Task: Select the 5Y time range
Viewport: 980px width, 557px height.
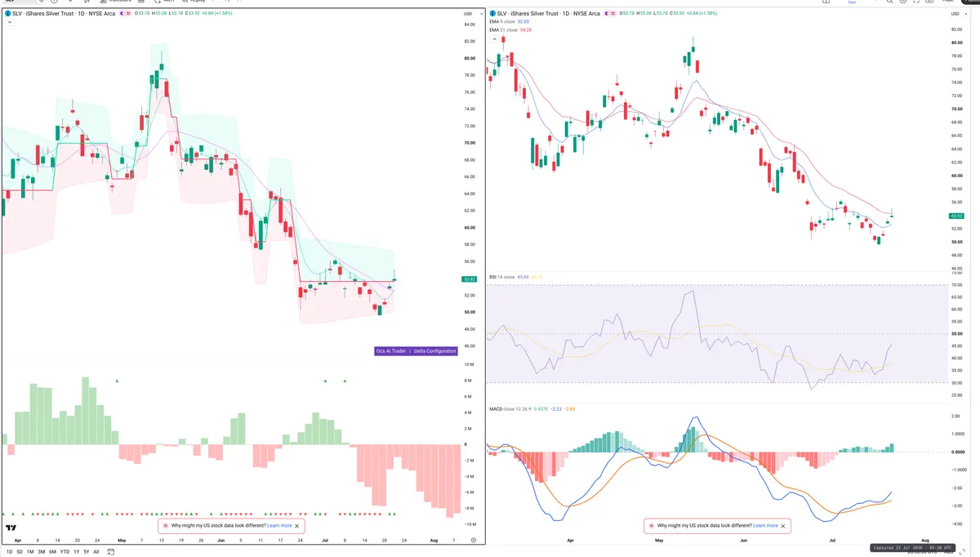Action: 86,552
